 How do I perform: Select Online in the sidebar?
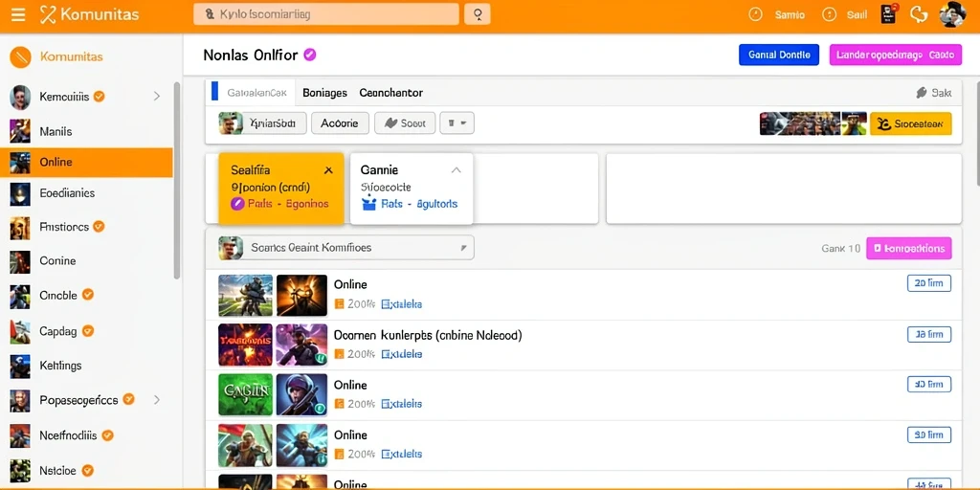click(86, 163)
